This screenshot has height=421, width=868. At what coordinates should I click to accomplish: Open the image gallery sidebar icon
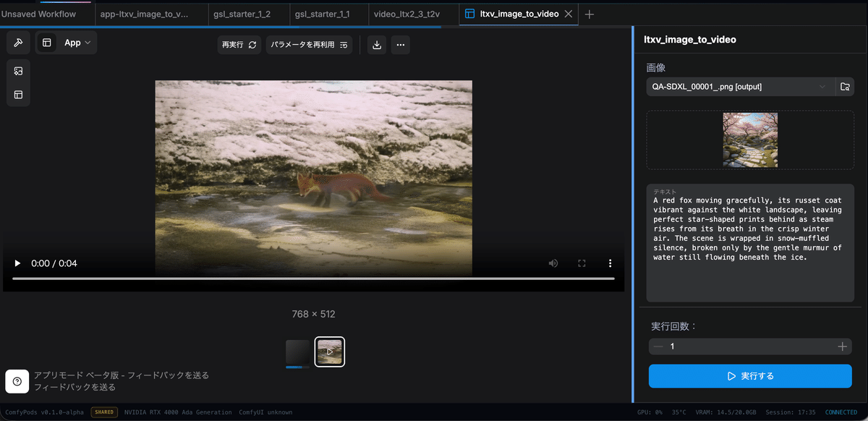coord(18,71)
